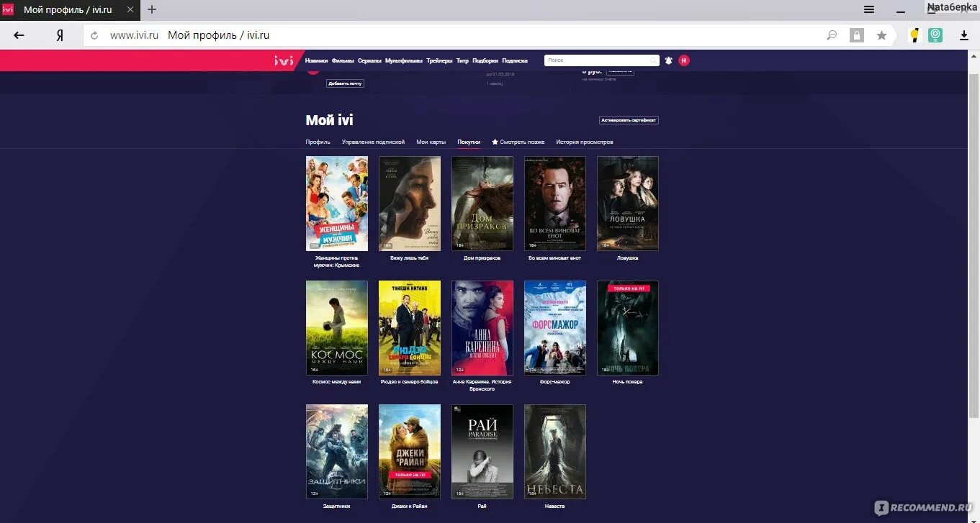Image resolution: width=980 pixels, height=523 pixels.
Task: Click the title text 'Ловушка' below its poster
Action: (x=627, y=258)
